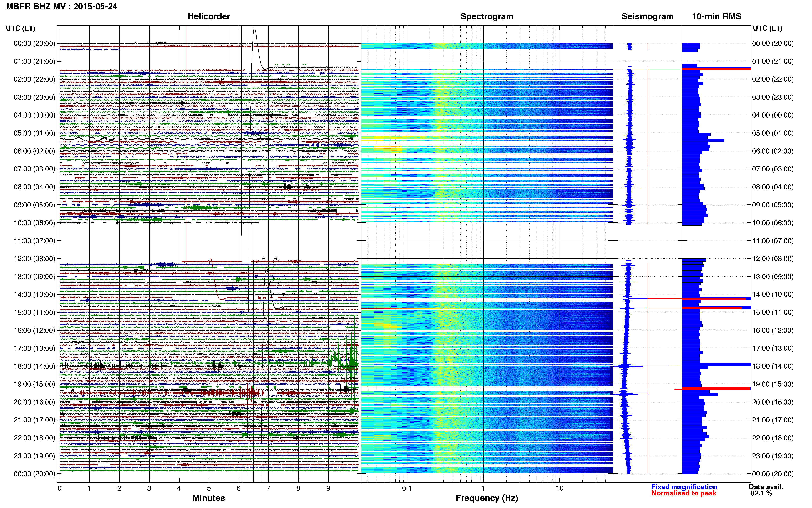This screenshot has height=508, width=812.
Task: Click the red RMS peak bar near 01:20
Action: (716, 69)
